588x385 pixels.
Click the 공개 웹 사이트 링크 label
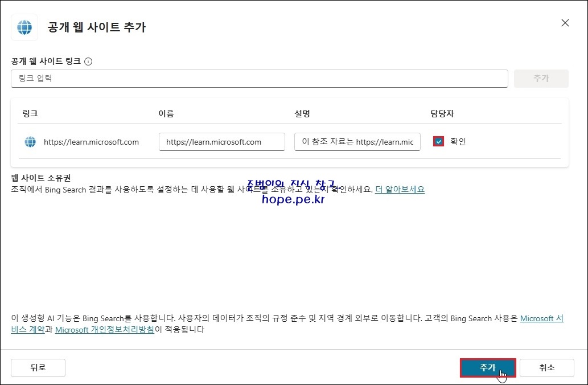click(46, 62)
